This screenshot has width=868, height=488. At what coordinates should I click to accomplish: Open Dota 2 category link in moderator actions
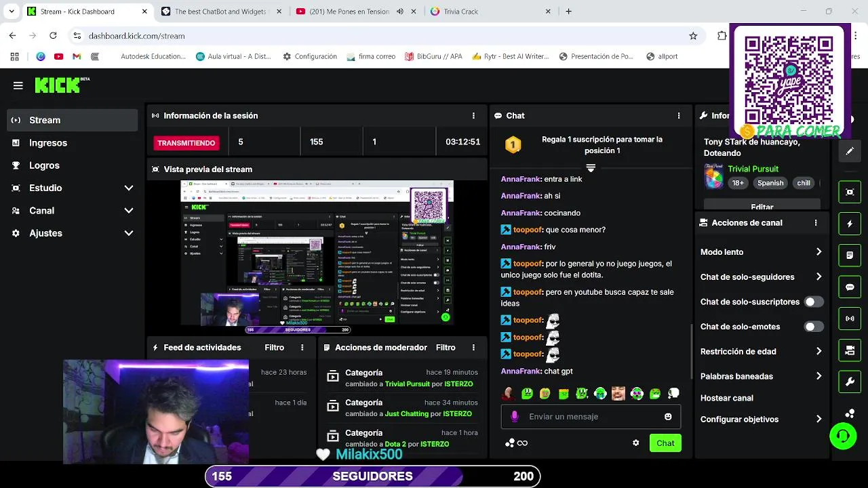[395, 444]
